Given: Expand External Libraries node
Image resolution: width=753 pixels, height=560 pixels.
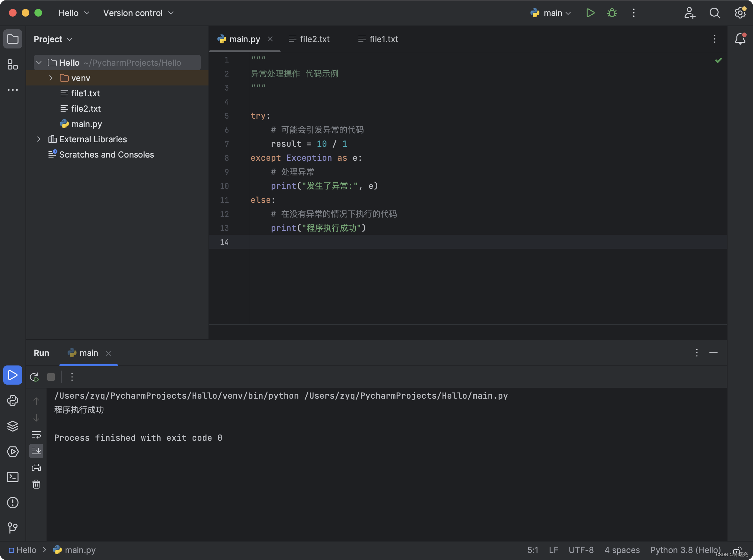Looking at the screenshot, I should 39,139.
